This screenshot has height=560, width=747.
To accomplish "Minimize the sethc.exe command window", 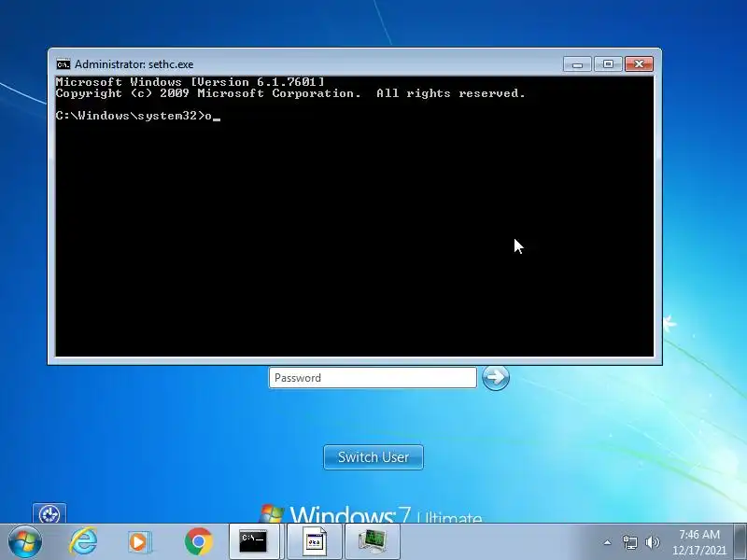I will [x=577, y=63].
